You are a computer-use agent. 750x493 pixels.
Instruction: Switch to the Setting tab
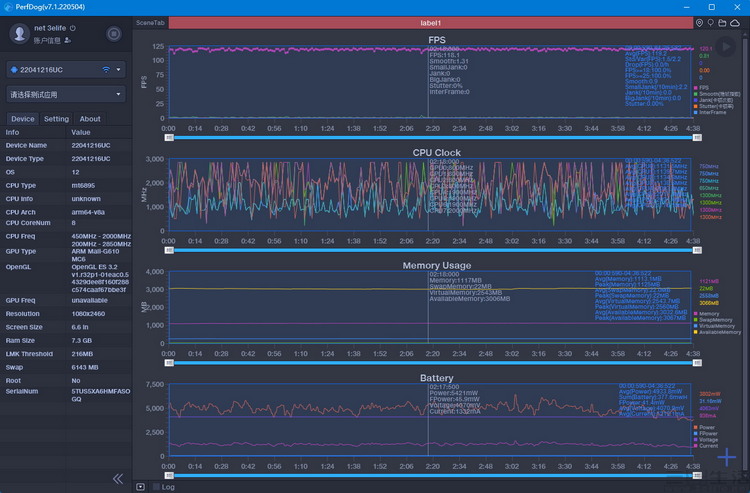pos(56,119)
